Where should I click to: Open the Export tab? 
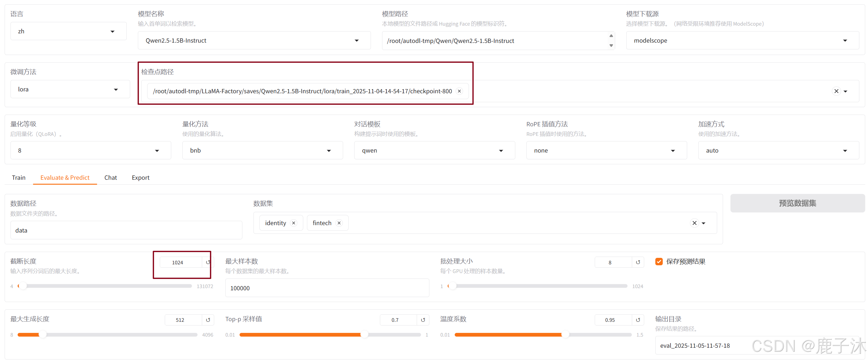click(141, 178)
